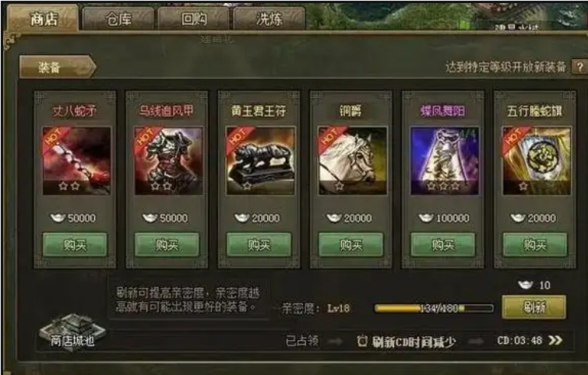Click the 商店城池 city building icon
The width and height of the screenshot is (588, 375).
click(72, 331)
